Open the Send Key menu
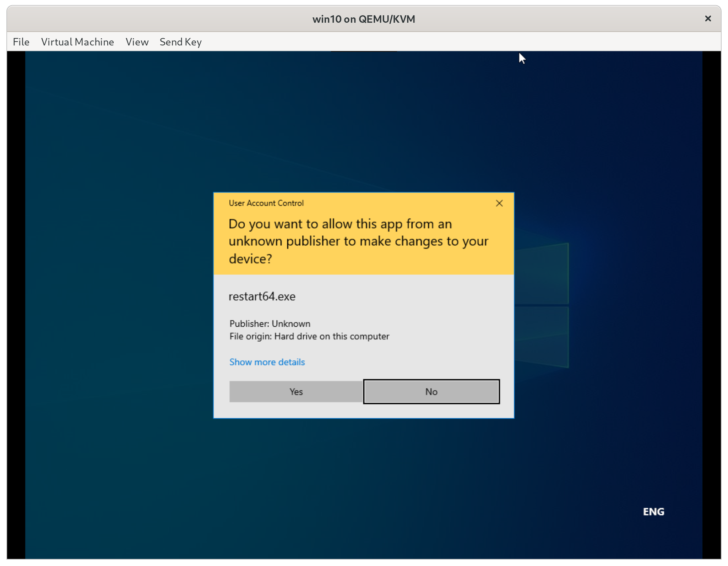The image size is (728, 566). (180, 42)
